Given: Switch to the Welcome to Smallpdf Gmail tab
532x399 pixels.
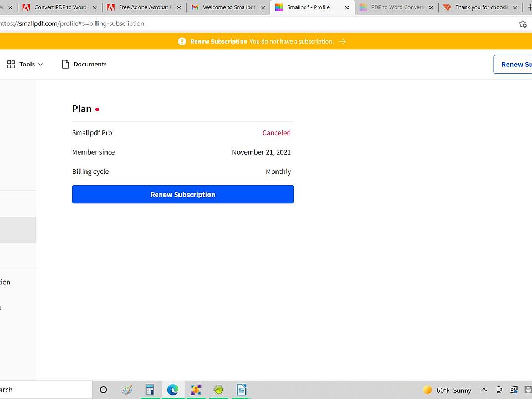Looking at the screenshot, I should tap(228, 7).
